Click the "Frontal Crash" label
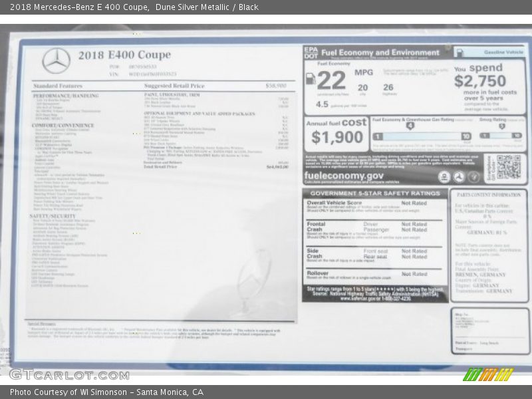 click(x=316, y=227)
